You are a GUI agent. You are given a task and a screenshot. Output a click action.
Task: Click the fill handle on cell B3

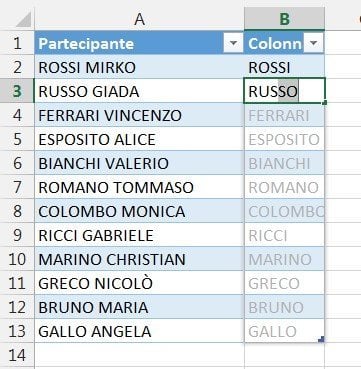[324, 103]
